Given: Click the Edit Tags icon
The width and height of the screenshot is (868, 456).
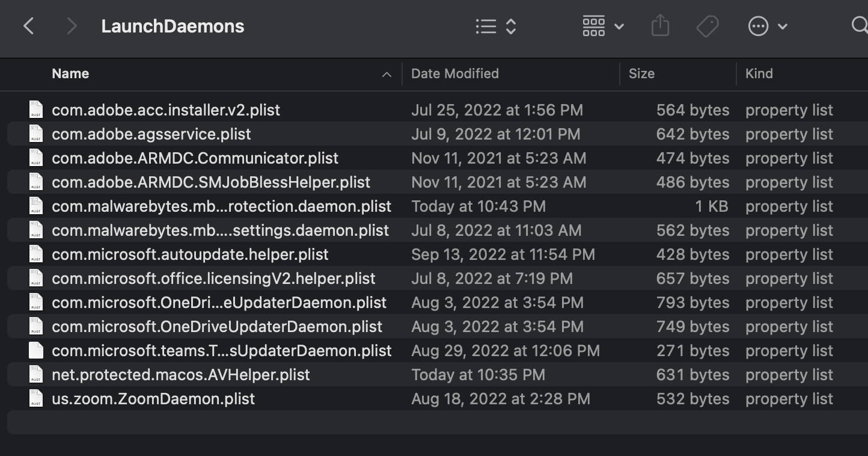Looking at the screenshot, I should [708, 26].
